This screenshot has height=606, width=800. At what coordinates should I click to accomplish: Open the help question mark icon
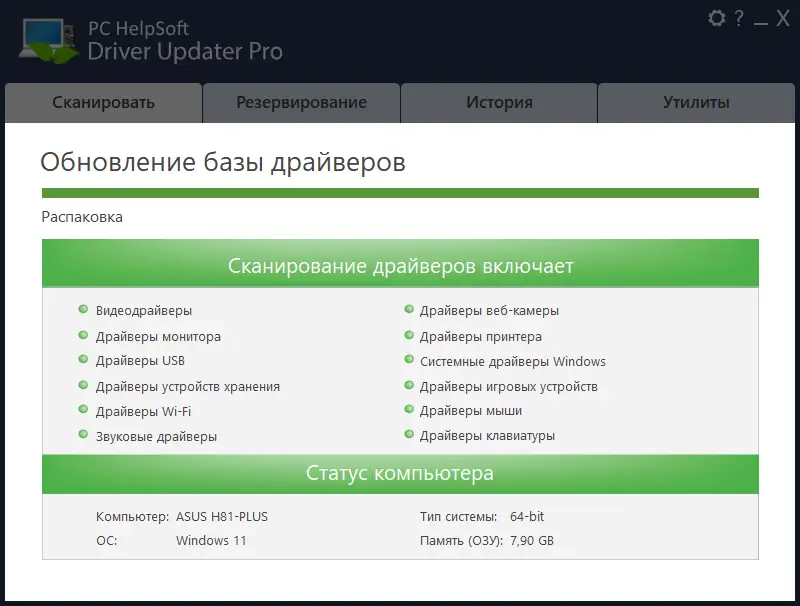(740, 18)
